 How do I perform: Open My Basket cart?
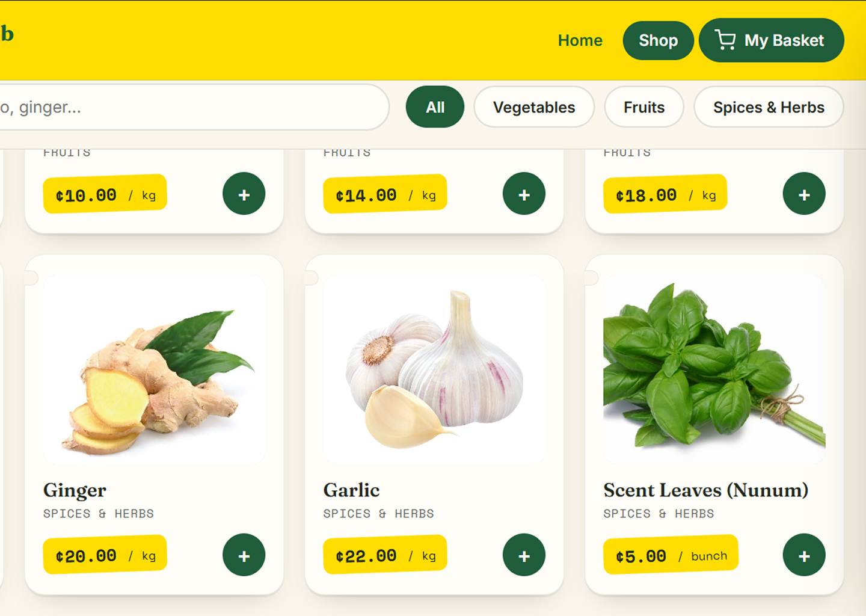[772, 40]
